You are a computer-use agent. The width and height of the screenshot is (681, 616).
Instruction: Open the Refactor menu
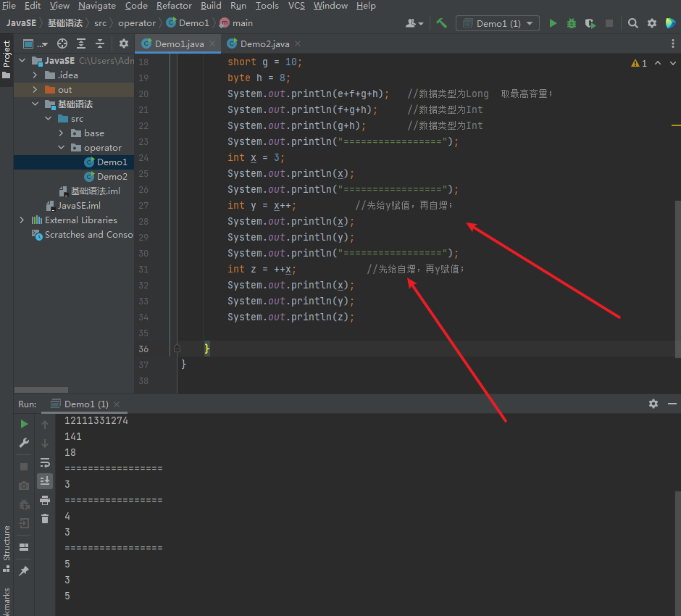click(x=174, y=6)
